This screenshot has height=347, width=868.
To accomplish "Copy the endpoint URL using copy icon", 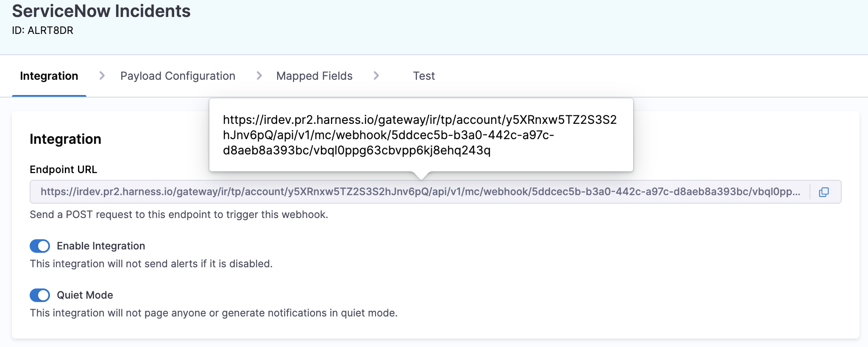I will click(x=823, y=192).
